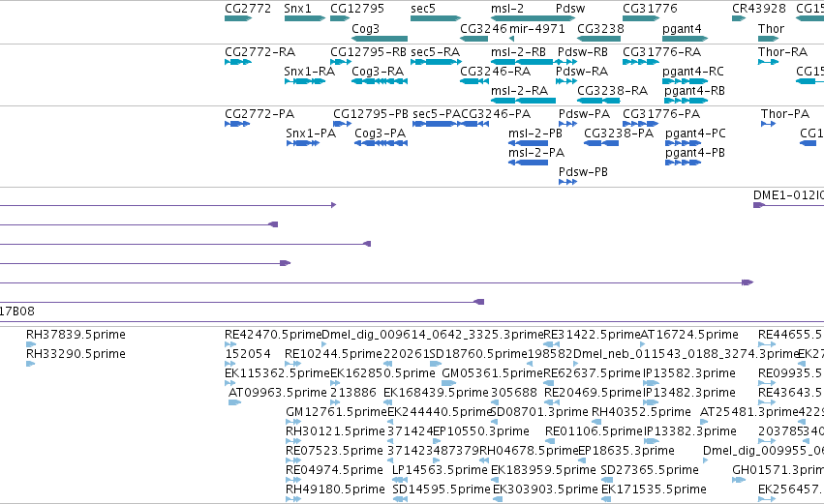Click the SD14595.5prime EST label

[442, 489]
